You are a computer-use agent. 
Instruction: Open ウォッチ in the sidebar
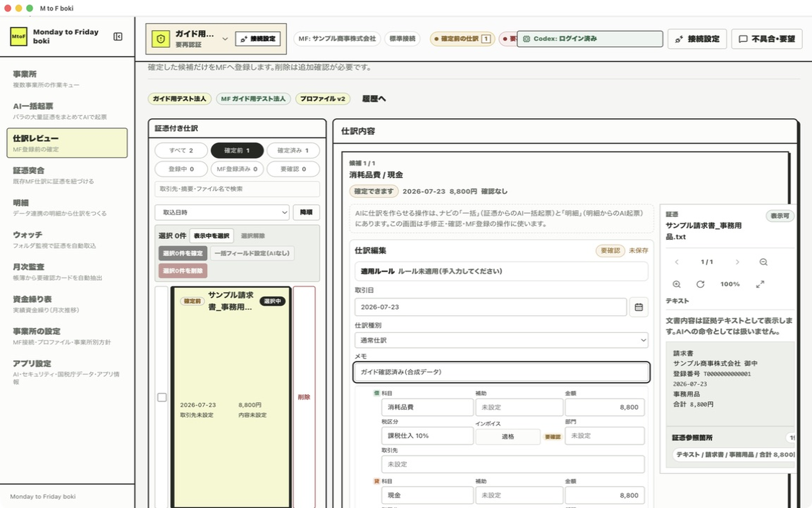[x=67, y=240]
